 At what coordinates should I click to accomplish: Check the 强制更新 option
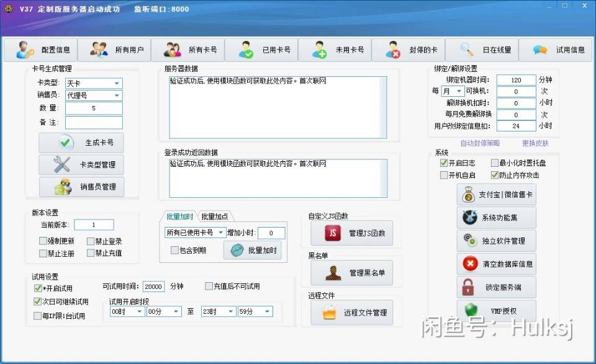coord(43,241)
